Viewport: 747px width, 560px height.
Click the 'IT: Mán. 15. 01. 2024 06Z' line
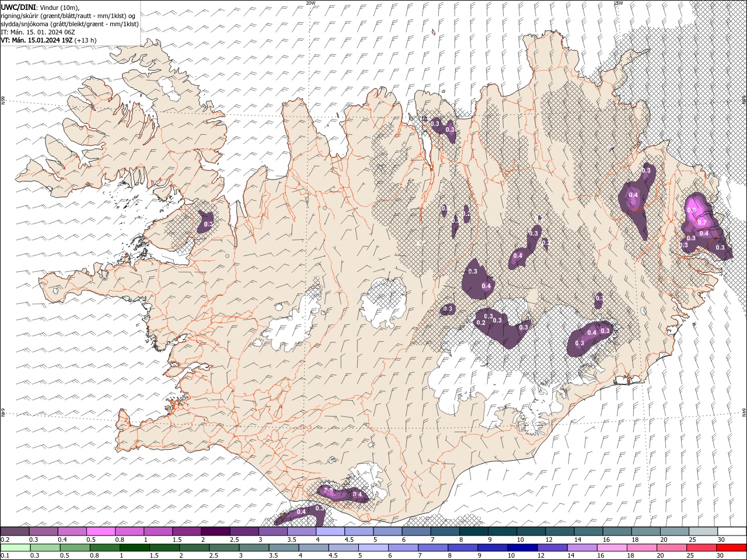point(39,32)
